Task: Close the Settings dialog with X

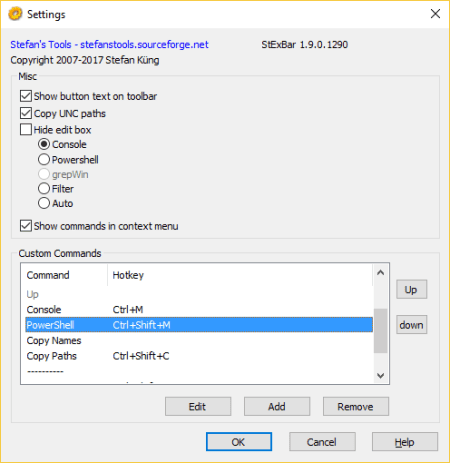Action: [x=435, y=14]
